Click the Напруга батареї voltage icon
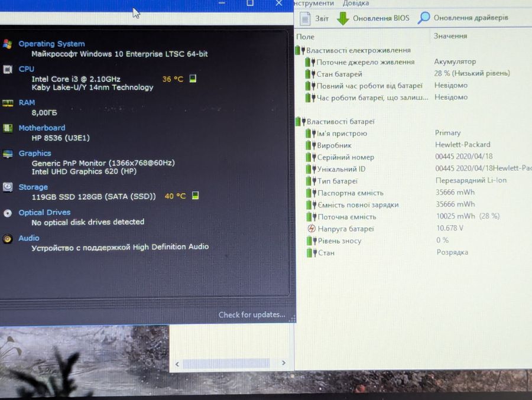Screen dimensions: 532x400 [312, 228]
